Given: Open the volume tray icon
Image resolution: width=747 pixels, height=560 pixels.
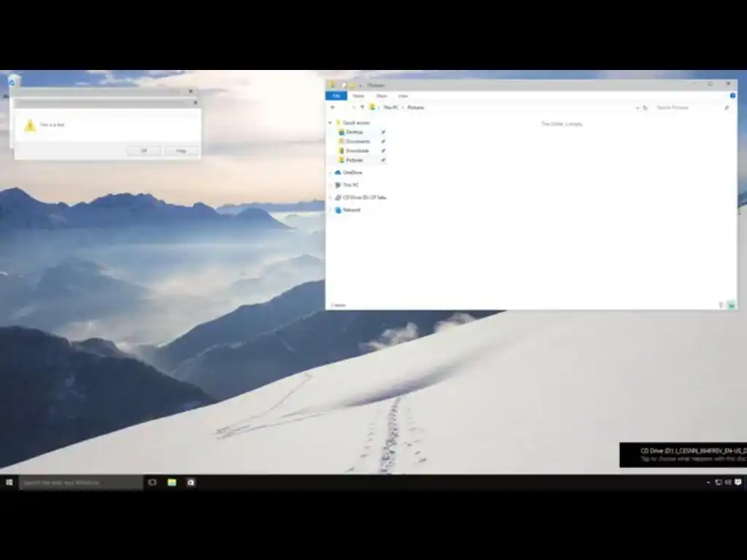Looking at the screenshot, I should [728, 483].
